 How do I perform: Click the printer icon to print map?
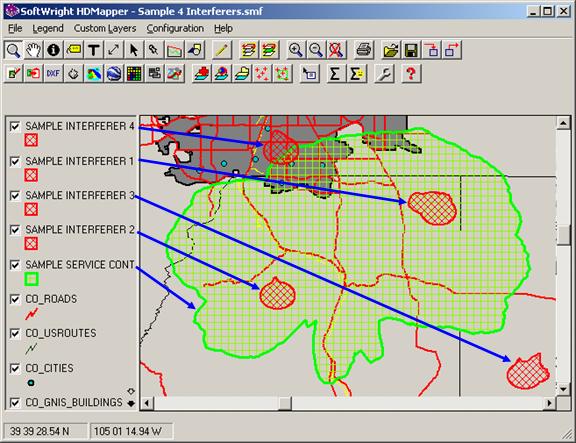[x=364, y=50]
